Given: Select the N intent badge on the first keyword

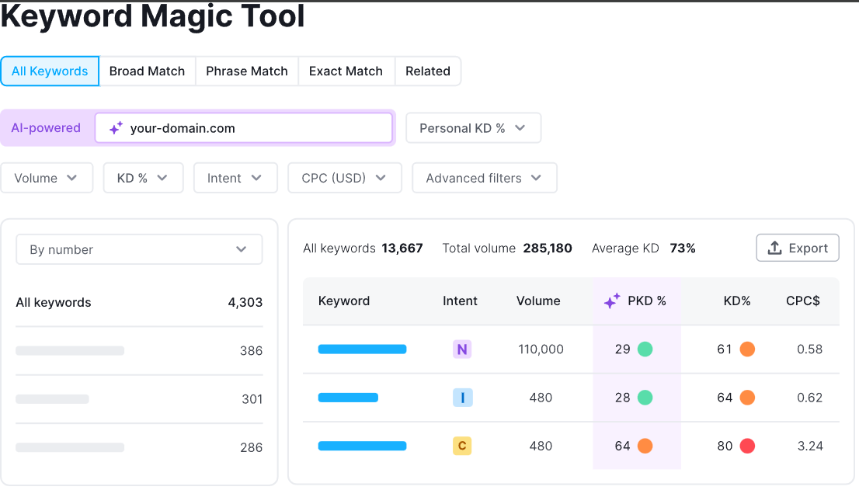Looking at the screenshot, I should tap(462, 349).
